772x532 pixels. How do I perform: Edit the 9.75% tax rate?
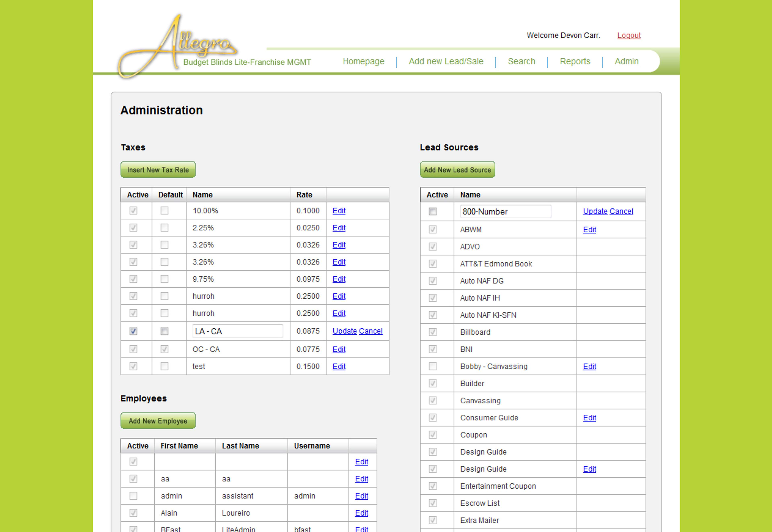coord(339,279)
